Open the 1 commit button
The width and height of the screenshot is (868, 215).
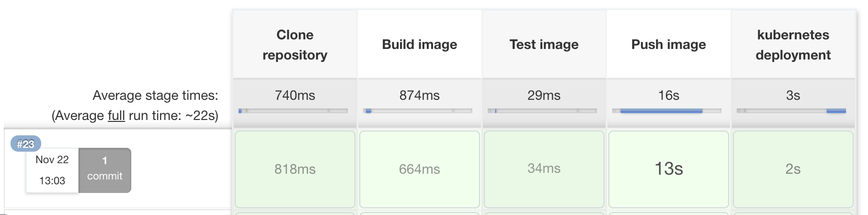tap(104, 169)
